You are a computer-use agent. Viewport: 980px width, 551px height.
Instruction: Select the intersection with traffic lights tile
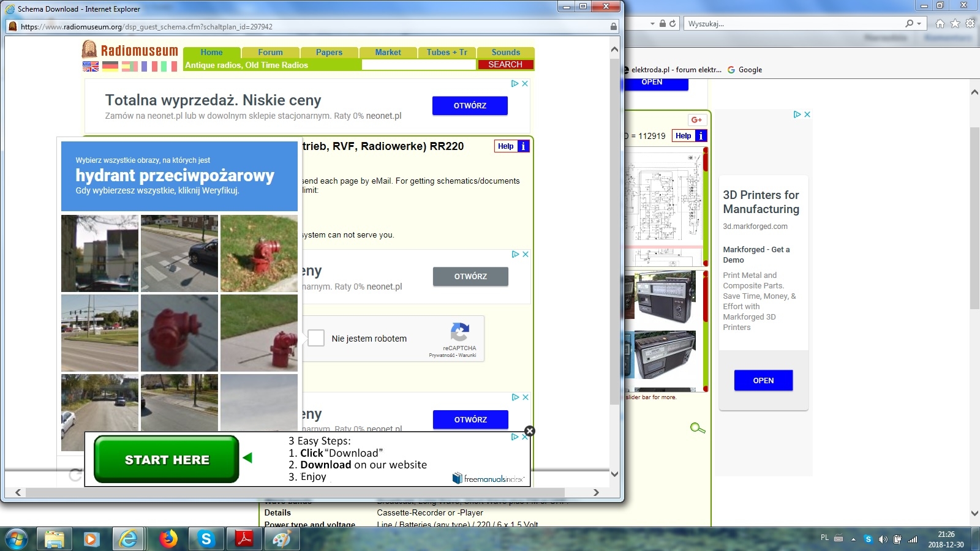coord(100,333)
